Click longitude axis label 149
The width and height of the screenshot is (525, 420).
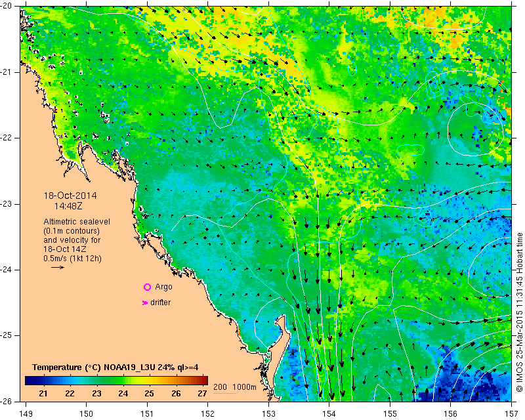[26, 414]
